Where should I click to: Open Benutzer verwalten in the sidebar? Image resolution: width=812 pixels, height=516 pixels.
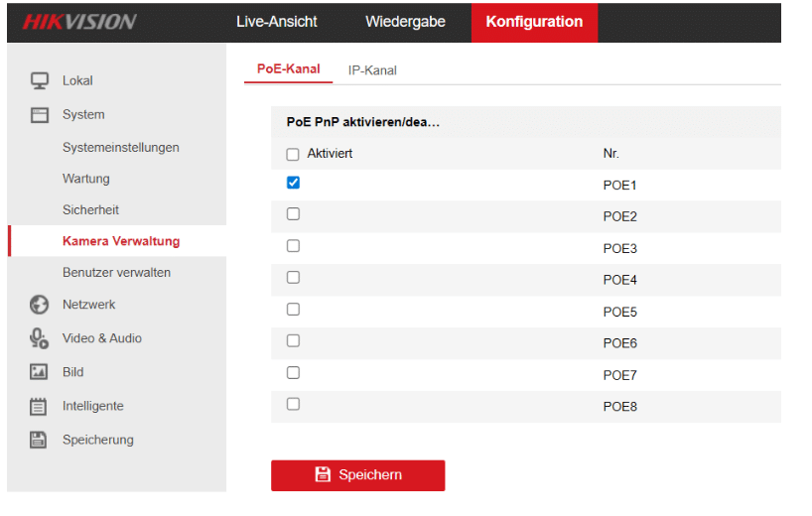(116, 272)
